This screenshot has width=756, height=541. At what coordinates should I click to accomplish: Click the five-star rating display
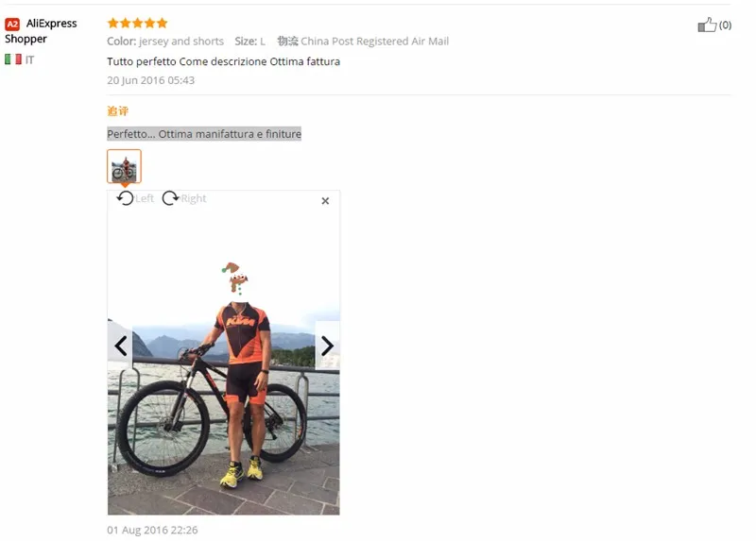tap(137, 23)
